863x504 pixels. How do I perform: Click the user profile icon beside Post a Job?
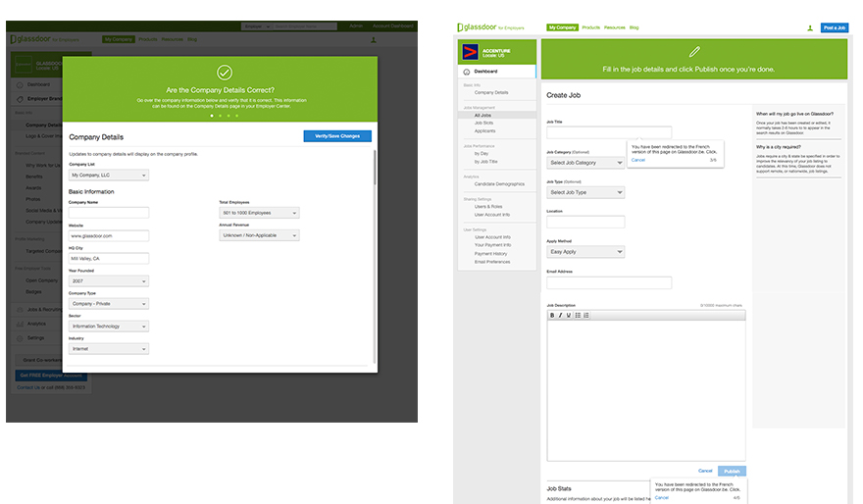click(809, 28)
